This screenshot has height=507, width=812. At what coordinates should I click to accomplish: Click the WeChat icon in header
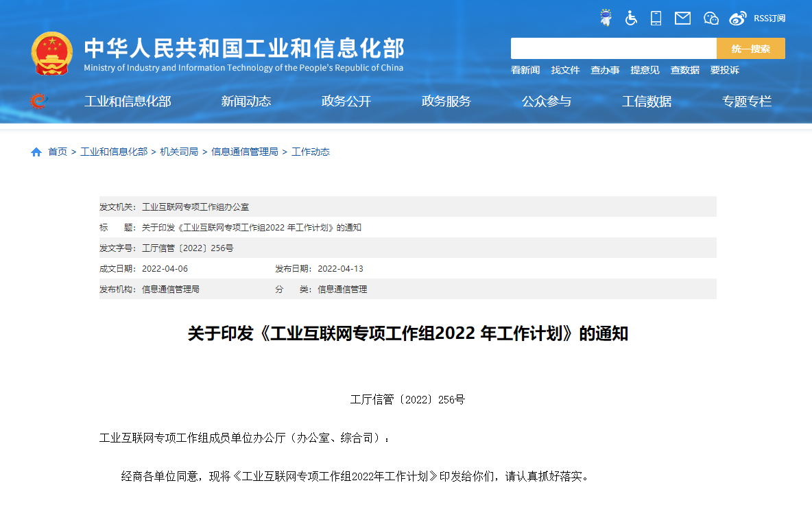[711, 19]
